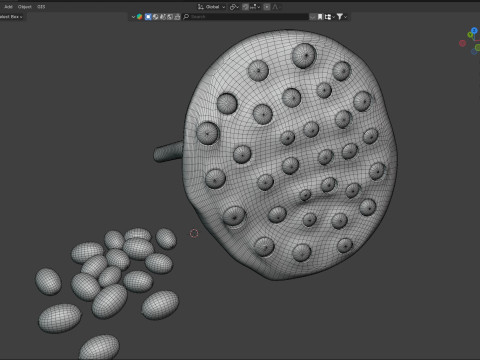Open the GIS menu
The image size is (480, 360).
[41, 7]
